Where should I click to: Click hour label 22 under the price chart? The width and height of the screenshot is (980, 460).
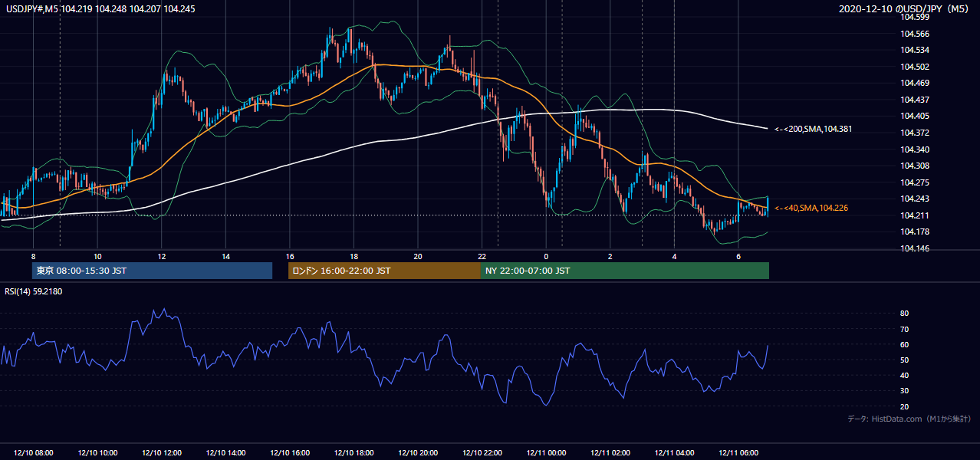[x=482, y=256]
